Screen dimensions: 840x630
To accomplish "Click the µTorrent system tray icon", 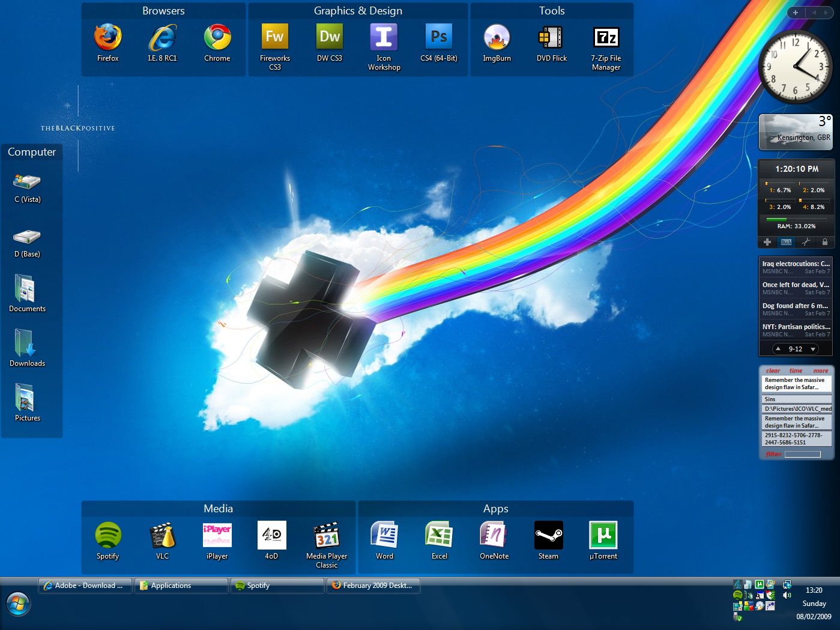I will tap(760, 584).
